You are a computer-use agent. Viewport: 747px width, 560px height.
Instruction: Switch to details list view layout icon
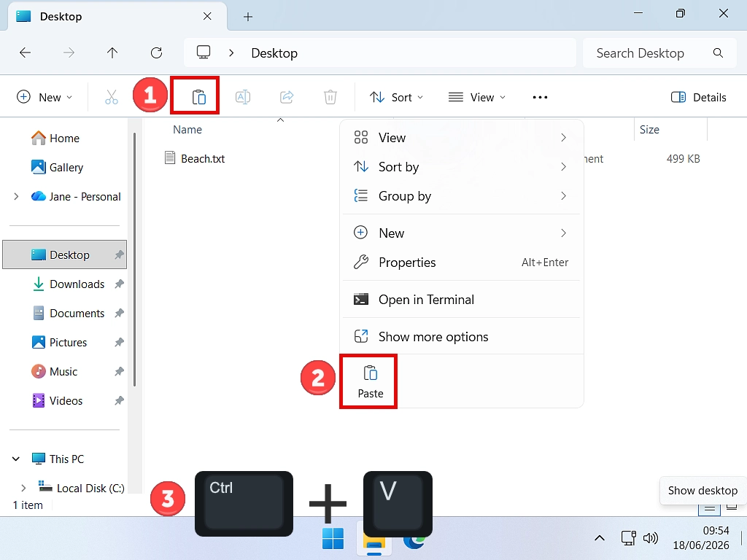[x=709, y=508]
